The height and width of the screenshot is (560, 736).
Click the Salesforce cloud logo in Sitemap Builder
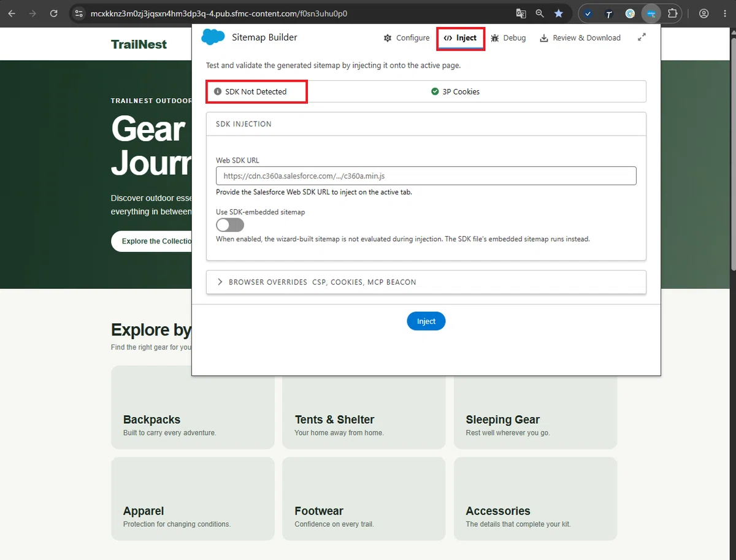coord(213,37)
